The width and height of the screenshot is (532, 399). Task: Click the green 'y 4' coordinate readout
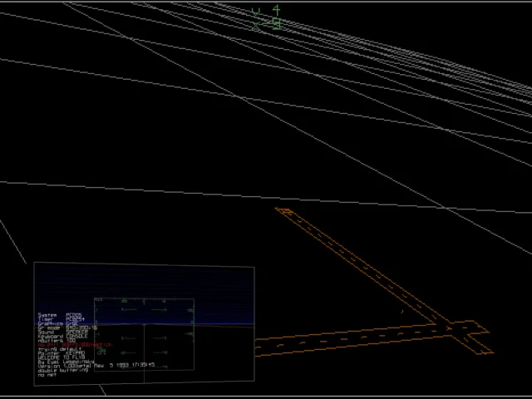click(x=266, y=11)
